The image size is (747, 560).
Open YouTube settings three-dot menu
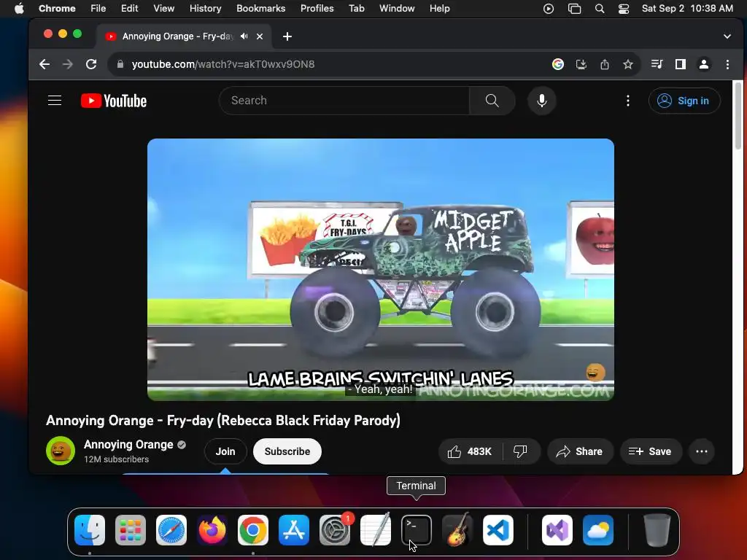pyautogui.click(x=628, y=101)
